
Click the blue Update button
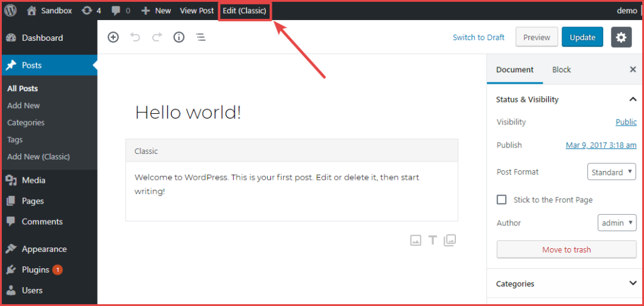pos(582,37)
